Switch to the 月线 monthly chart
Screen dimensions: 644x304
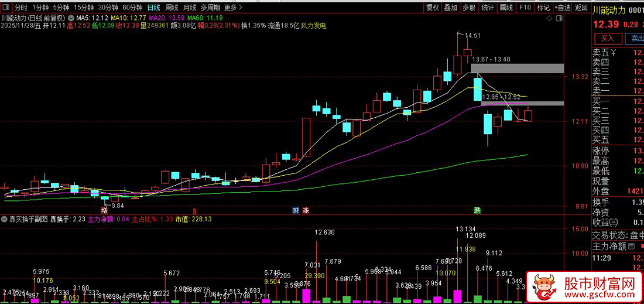189,8
